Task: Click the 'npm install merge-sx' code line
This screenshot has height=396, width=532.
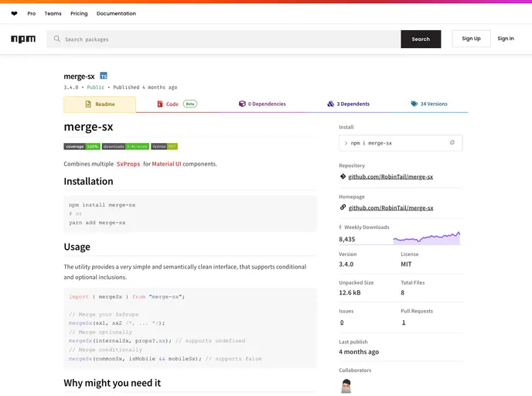Action: pos(102,205)
